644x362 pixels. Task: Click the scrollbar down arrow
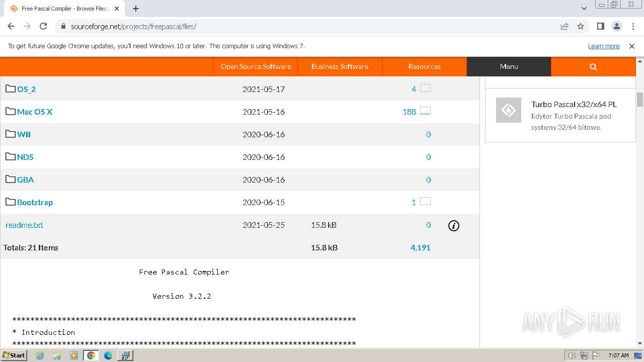(640, 343)
